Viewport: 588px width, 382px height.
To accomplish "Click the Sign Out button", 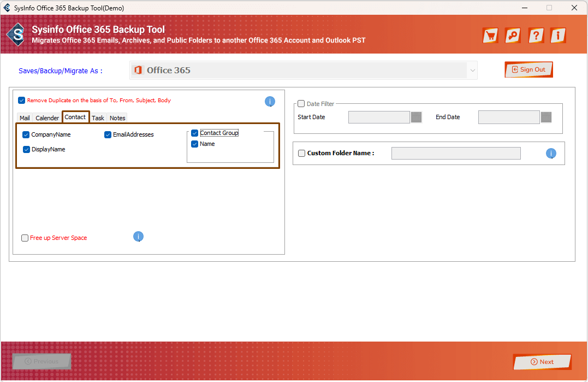I will point(528,70).
